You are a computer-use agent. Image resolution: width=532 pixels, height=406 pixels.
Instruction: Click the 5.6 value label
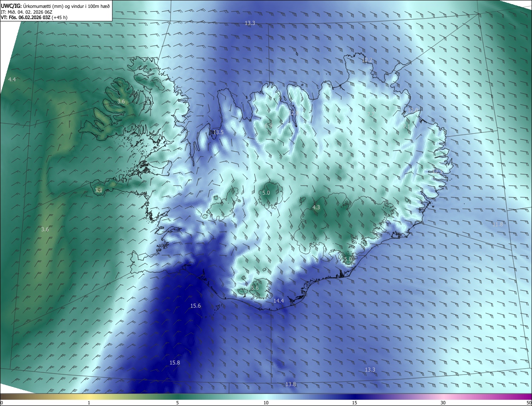point(255,288)
